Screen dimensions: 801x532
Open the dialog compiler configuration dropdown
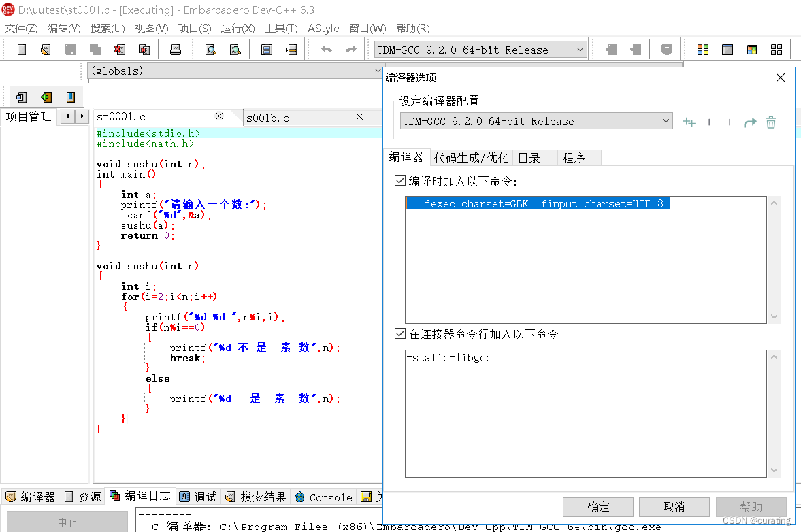[666, 121]
